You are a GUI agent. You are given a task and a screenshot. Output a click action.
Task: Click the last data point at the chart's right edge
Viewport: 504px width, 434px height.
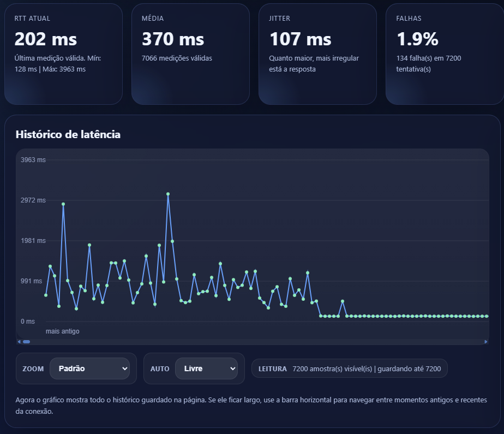(487, 316)
